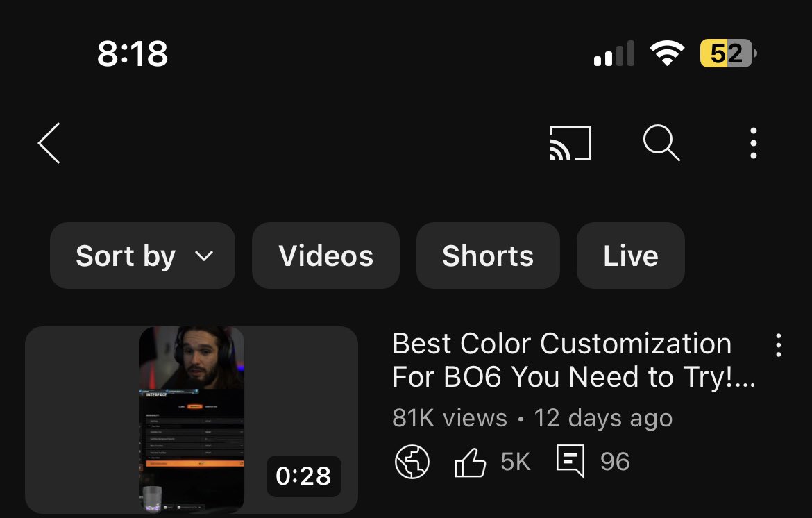Open the top bar more options menu
Screen dimensions: 812x518
pyautogui.click(x=754, y=144)
